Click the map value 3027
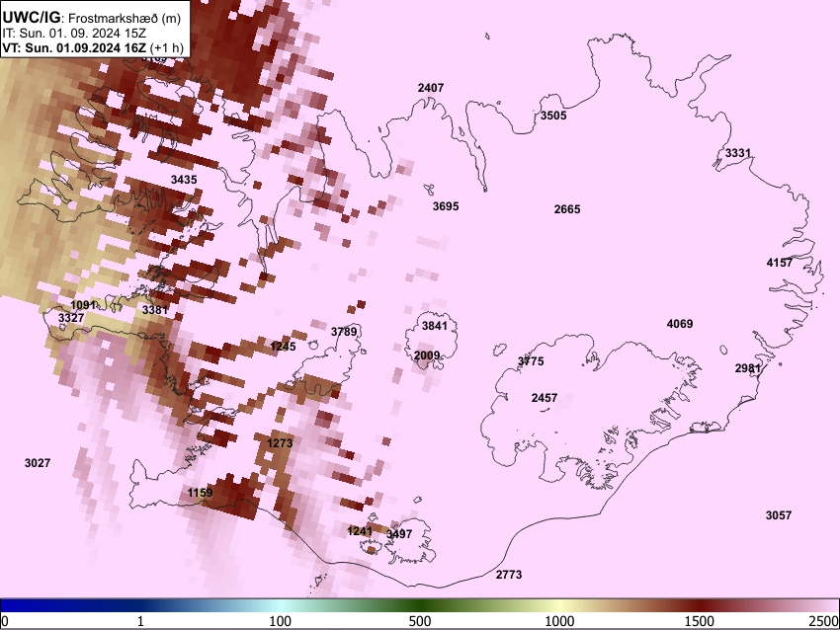 click(38, 463)
